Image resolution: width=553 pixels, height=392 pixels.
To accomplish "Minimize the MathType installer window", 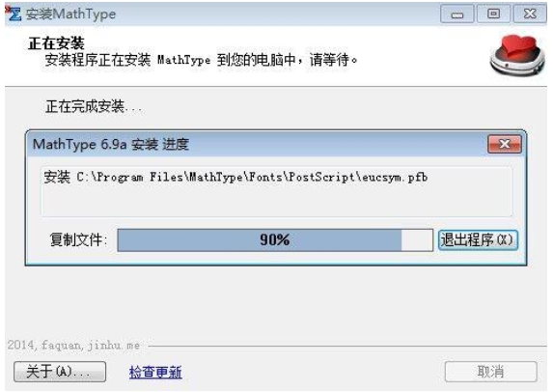I will pyautogui.click(x=457, y=14).
